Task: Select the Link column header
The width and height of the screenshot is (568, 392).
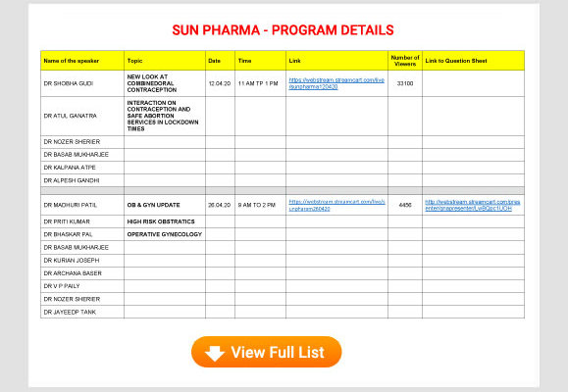Action: point(336,61)
